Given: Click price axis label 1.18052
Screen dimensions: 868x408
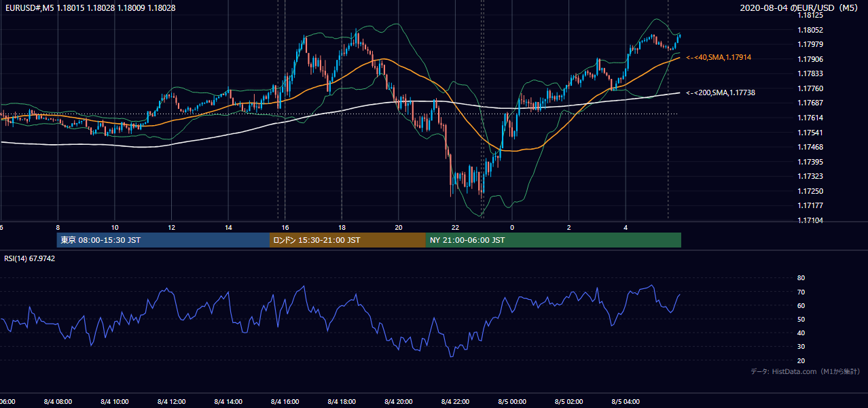Looking at the screenshot, I should (x=811, y=30).
